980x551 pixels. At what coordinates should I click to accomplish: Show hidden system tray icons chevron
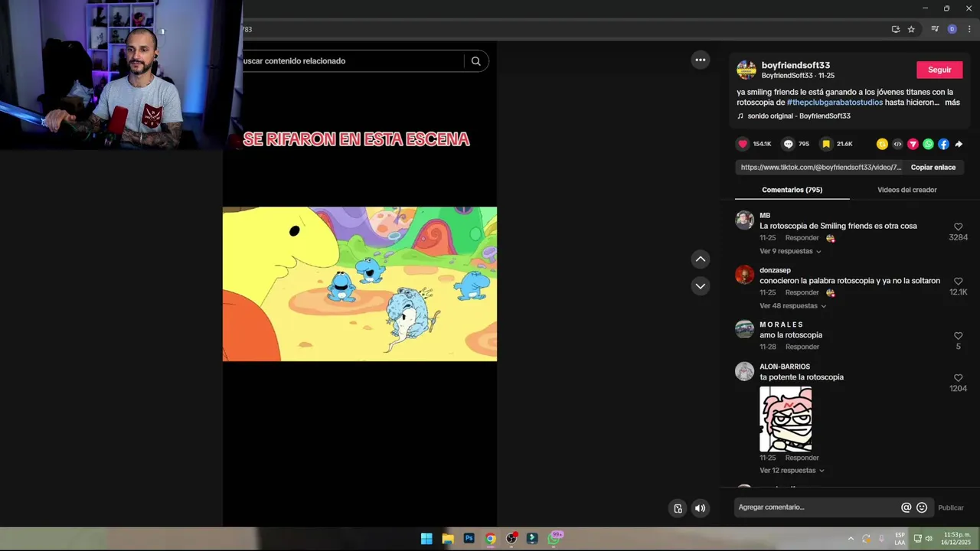(850, 539)
